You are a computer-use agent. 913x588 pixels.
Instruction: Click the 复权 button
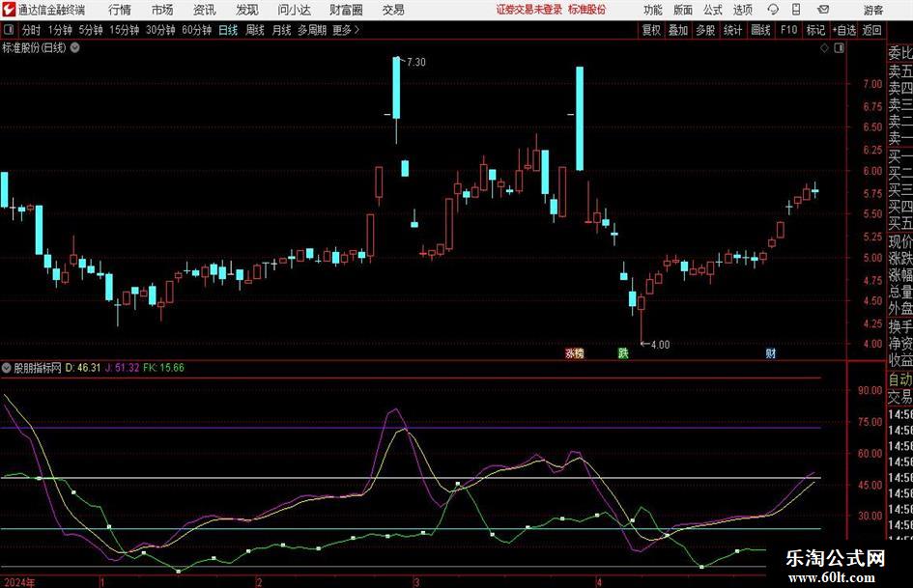click(651, 30)
